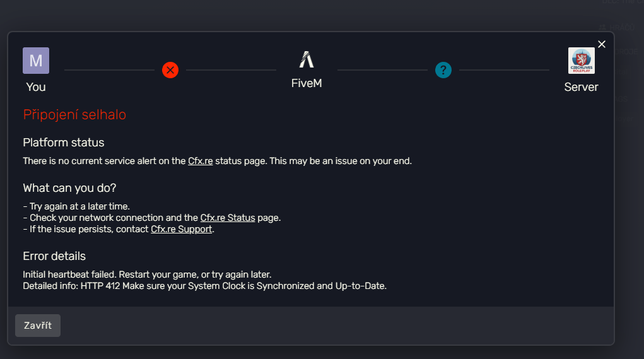The width and height of the screenshot is (644, 359).
Task: Click the "Platform status" heading
Action: [x=64, y=143]
